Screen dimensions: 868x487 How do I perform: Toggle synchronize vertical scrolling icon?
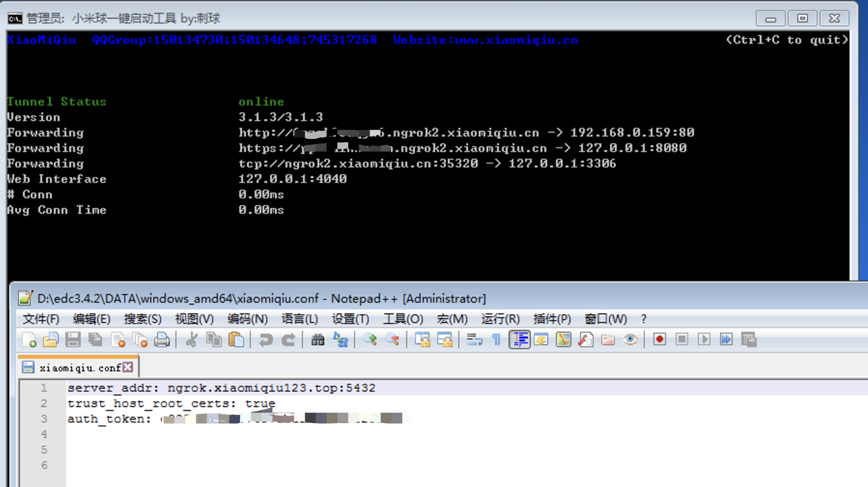click(422, 340)
